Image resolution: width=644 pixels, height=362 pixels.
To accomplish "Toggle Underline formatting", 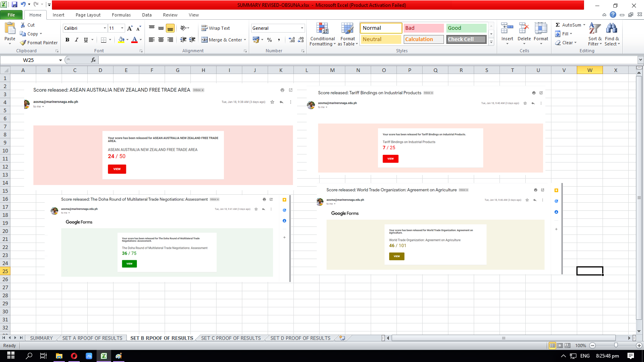I will (x=86, y=40).
